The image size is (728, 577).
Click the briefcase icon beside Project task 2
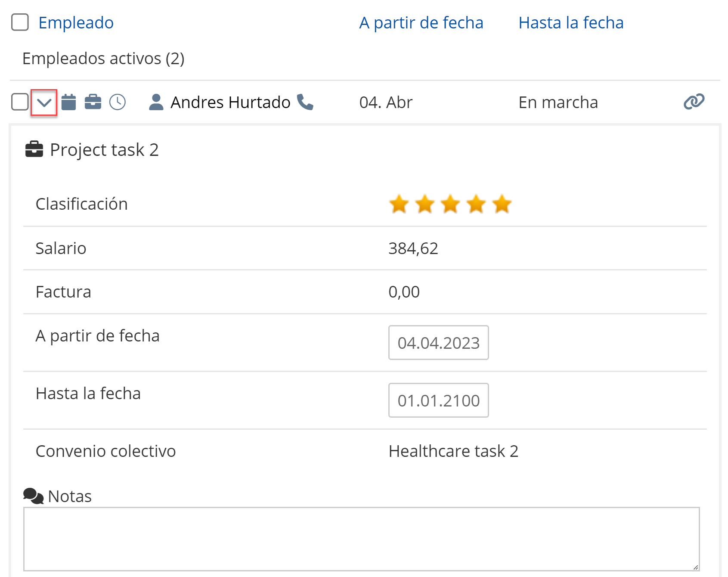(x=34, y=149)
